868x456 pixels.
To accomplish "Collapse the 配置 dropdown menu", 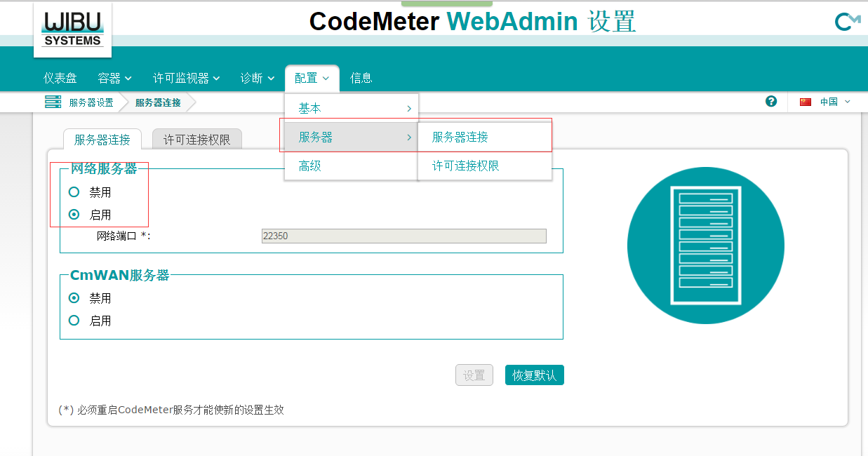I will tap(312, 78).
